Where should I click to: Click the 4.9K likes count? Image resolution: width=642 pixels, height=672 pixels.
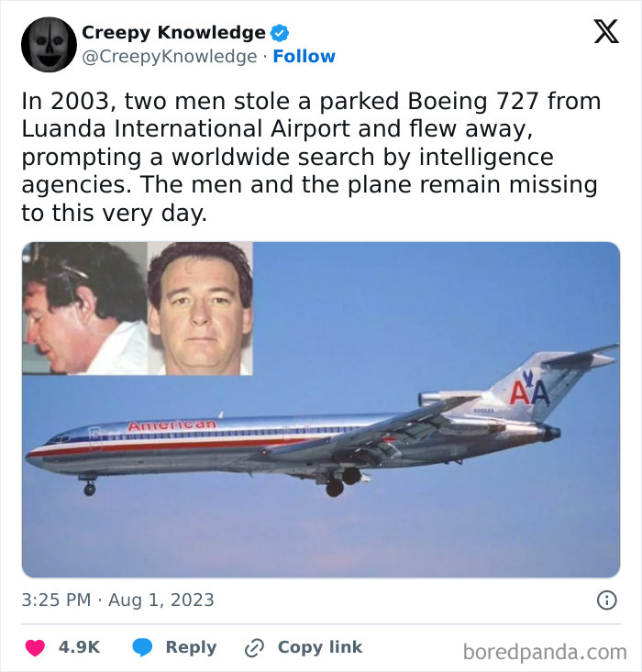click(79, 647)
